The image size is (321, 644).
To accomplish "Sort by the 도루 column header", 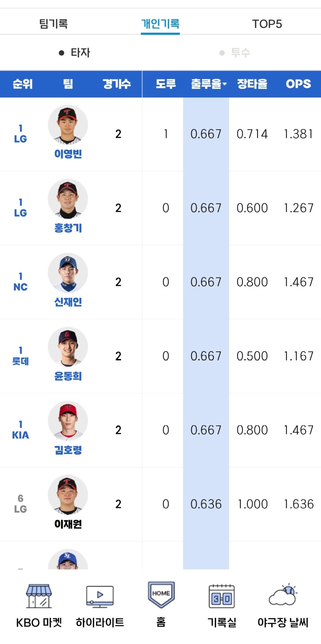I will tap(165, 84).
